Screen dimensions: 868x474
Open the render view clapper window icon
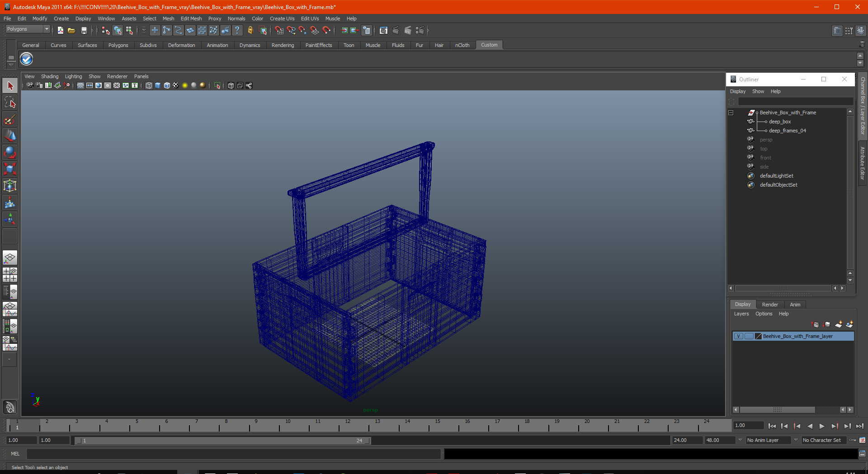click(383, 30)
